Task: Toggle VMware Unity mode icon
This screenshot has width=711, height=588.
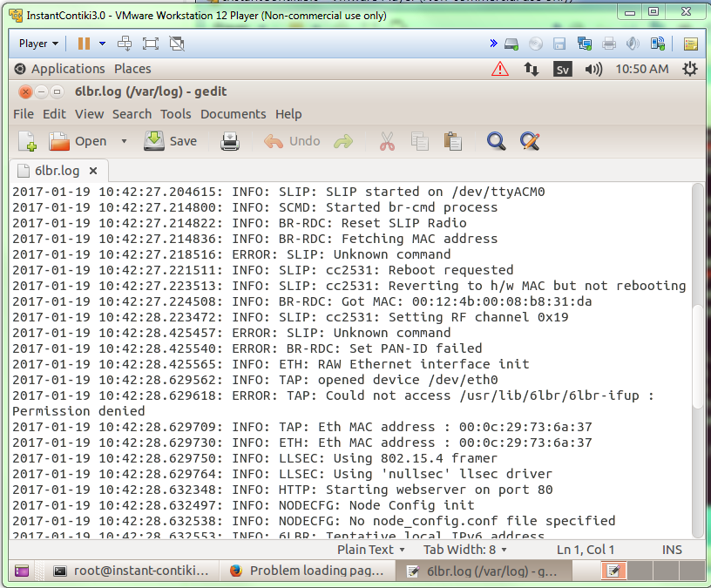Action: (177, 44)
